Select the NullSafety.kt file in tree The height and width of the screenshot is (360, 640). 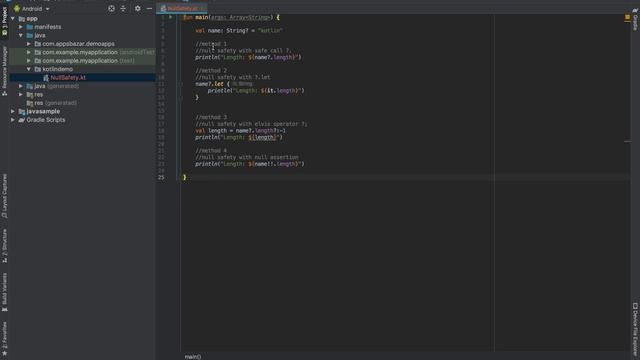click(x=82, y=78)
